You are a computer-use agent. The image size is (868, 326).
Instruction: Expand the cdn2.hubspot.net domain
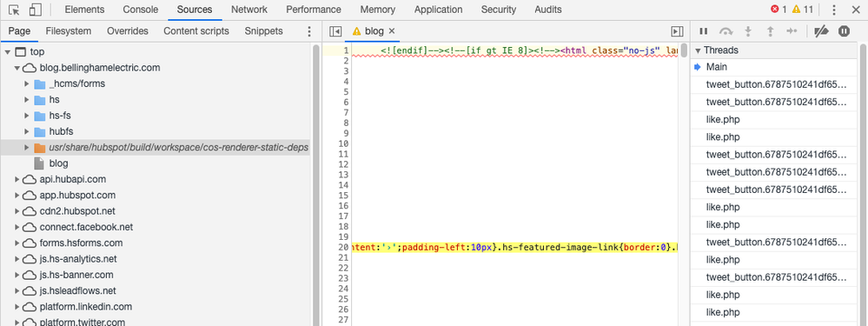[x=17, y=211]
